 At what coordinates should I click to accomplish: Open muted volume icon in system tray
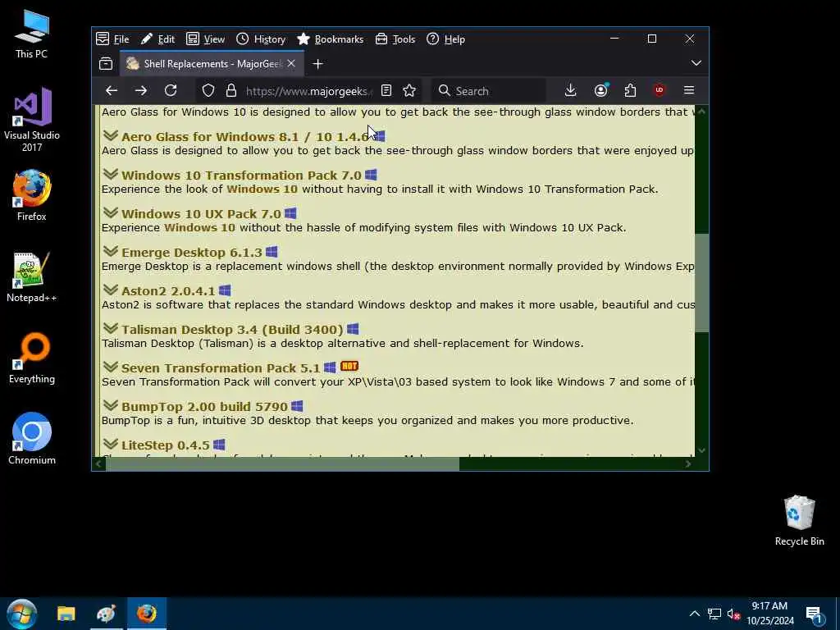734,614
